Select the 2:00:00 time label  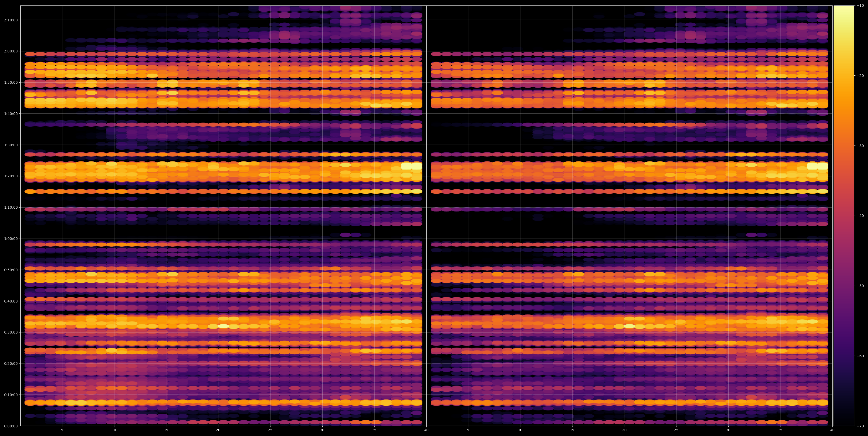point(11,51)
